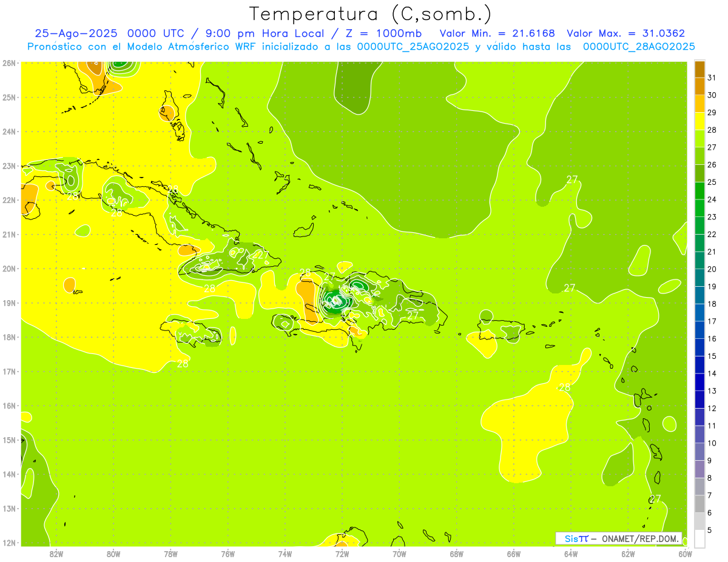Click the orange legend swatch between 30 and 31

pos(699,86)
